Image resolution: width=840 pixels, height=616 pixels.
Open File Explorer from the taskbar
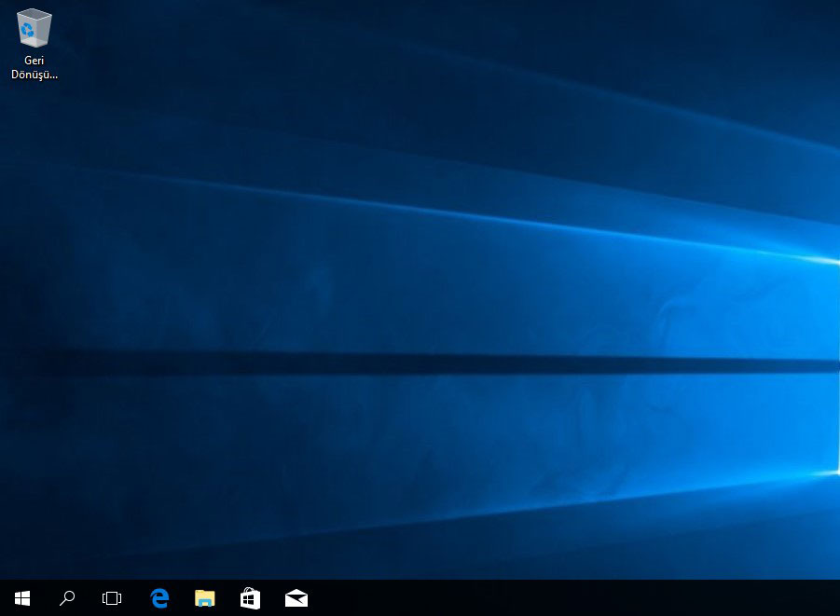click(x=205, y=598)
